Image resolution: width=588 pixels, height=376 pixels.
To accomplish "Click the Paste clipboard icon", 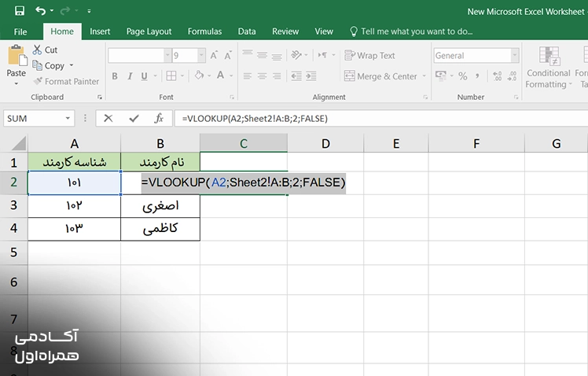I will [17, 55].
